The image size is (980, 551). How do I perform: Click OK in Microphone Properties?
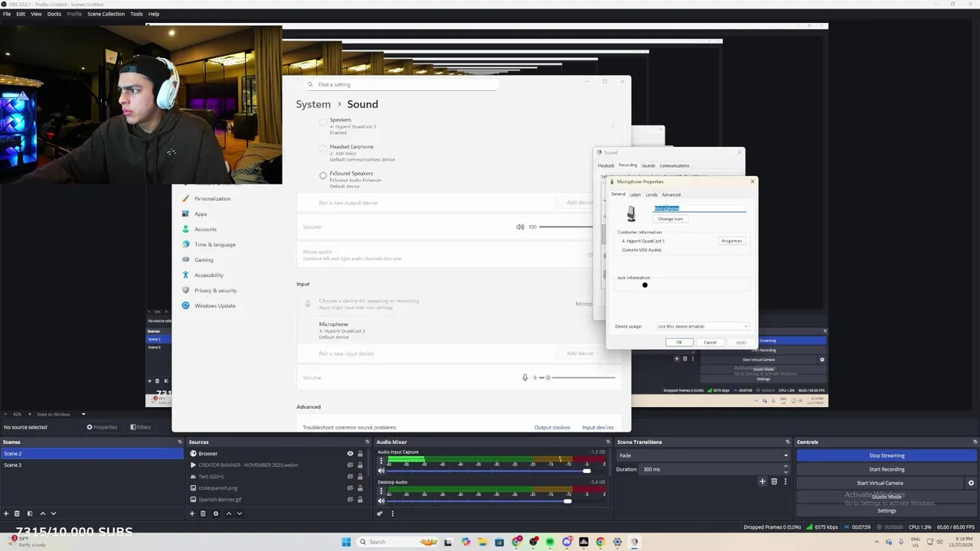tap(679, 342)
